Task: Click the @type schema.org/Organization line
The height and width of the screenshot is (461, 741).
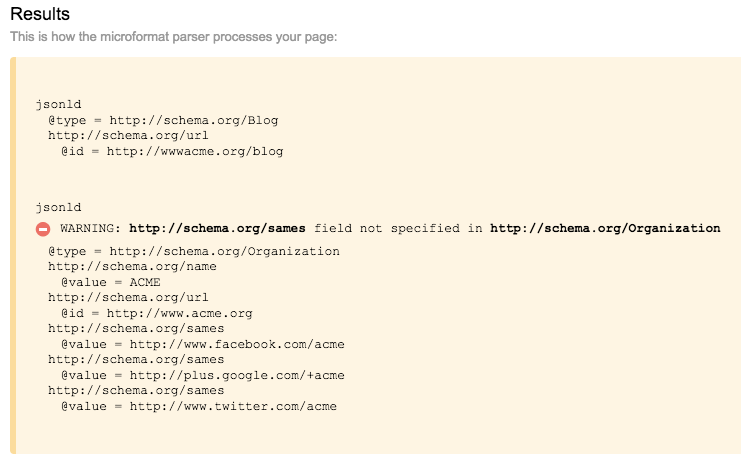Action: (x=193, y=251)
